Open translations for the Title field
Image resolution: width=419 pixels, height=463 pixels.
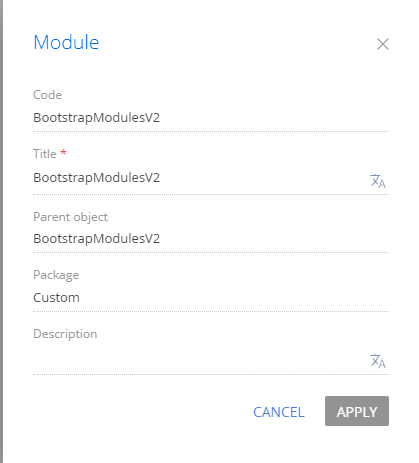coord(378,181)
